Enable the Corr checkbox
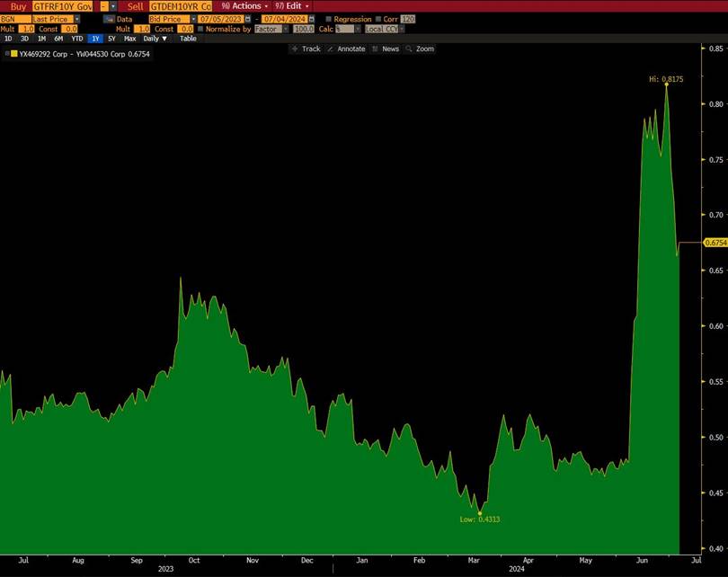728x577 pixels. click(377, 19)
